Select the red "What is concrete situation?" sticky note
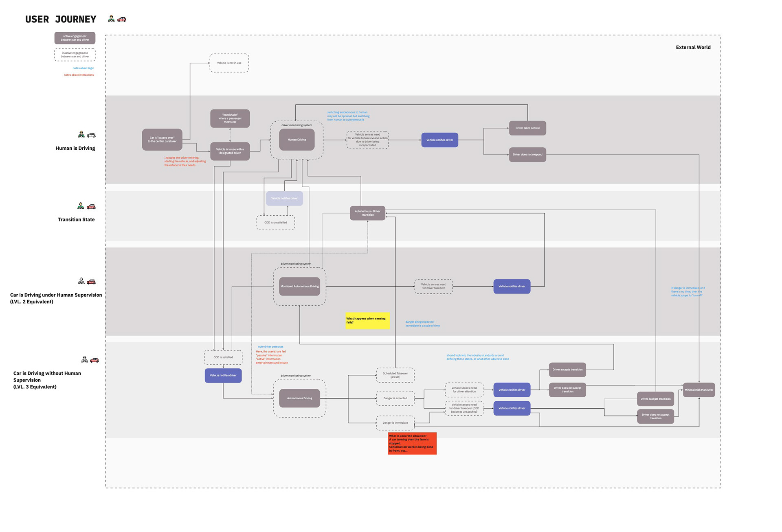This screenshot has width=782, height=532. tap(412, 443)
